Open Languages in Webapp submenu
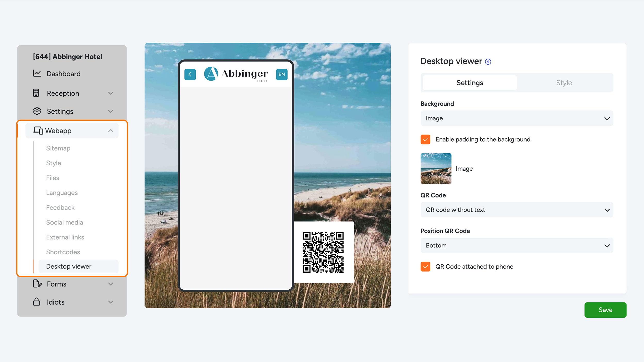The width and height of the screenshot is (644, 362). point(62,193)
